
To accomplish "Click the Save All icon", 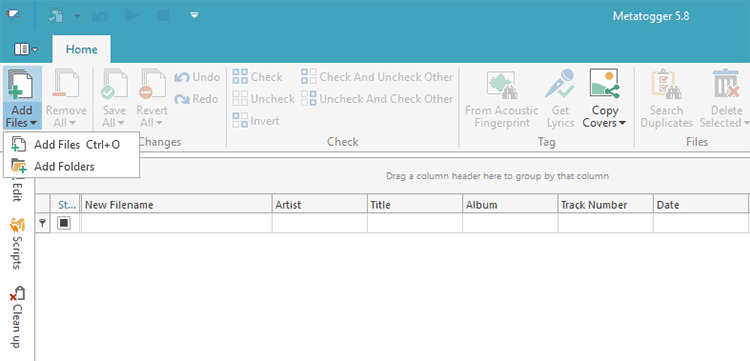I will 114,85.
